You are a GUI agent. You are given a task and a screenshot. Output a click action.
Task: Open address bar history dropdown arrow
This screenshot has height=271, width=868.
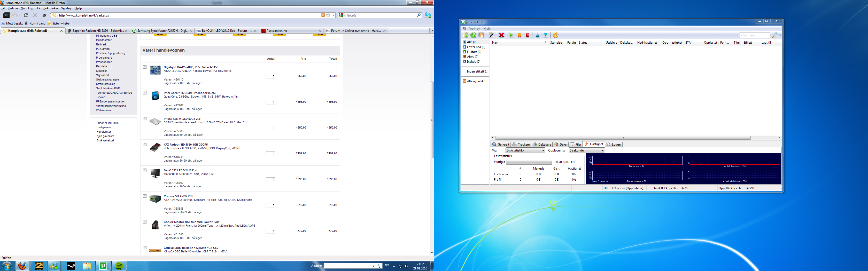(333, 15)
